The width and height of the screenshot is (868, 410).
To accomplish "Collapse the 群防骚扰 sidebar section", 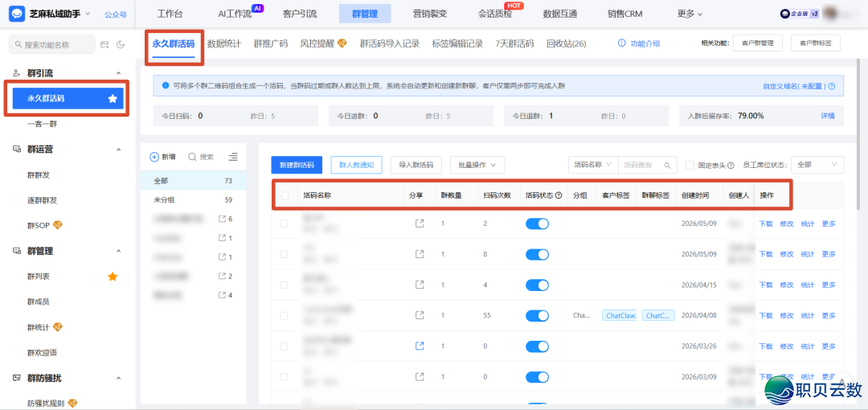I will point(118,378).
